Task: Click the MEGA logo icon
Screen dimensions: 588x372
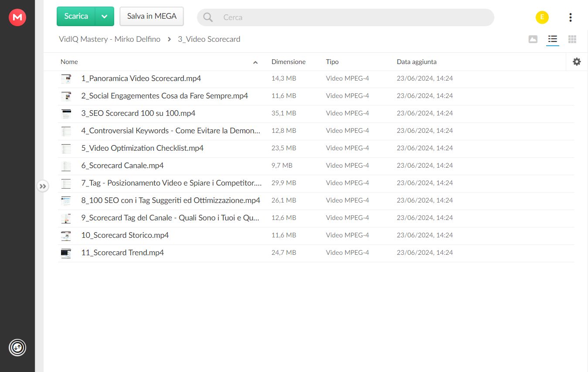Action: point(17,17)
